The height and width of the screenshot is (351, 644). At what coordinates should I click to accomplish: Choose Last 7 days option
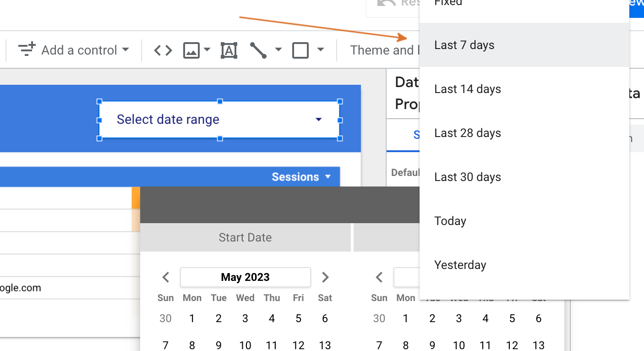click(464, 45)
